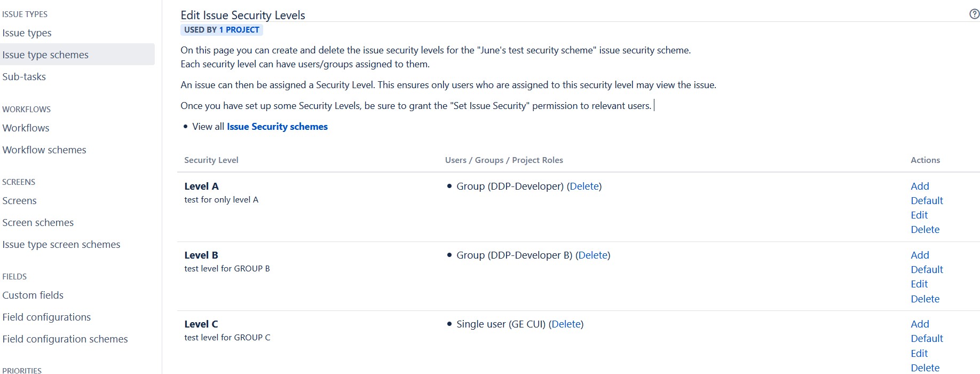Select the Level B name text
The height and width of the screenshot is (374, 980).
coord(201,255)
